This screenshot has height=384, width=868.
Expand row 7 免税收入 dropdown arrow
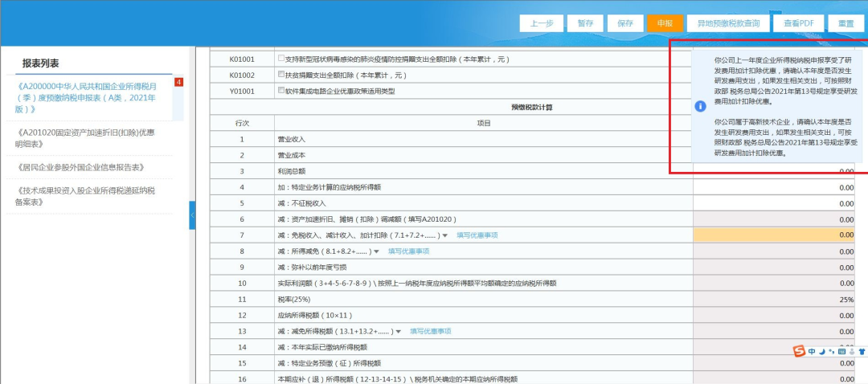(445, 235)
